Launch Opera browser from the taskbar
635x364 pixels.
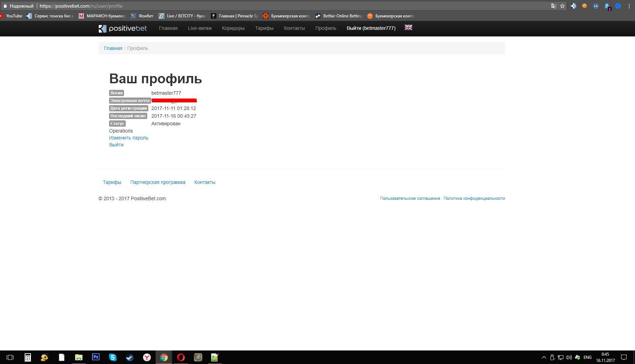(x=181, y=357)
